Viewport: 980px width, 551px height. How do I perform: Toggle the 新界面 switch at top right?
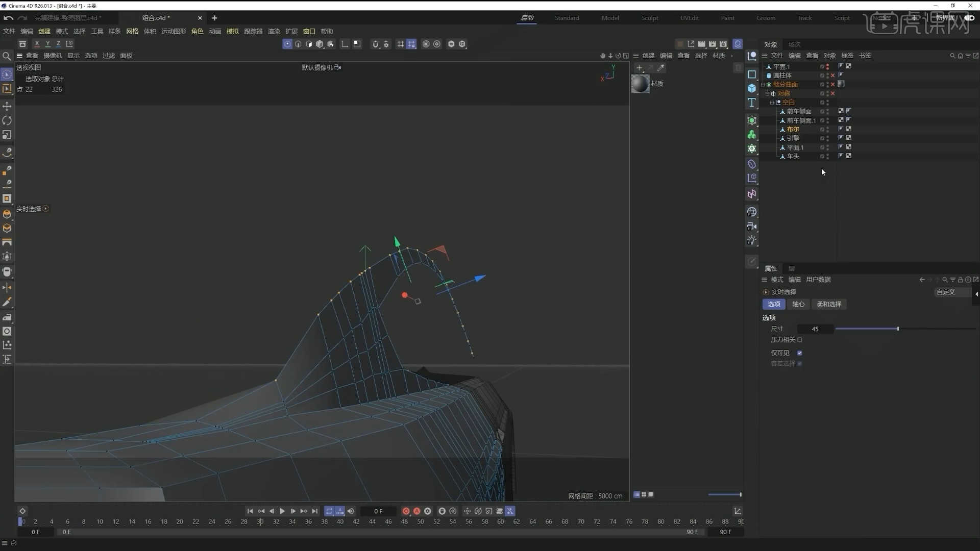coord(969,18)
